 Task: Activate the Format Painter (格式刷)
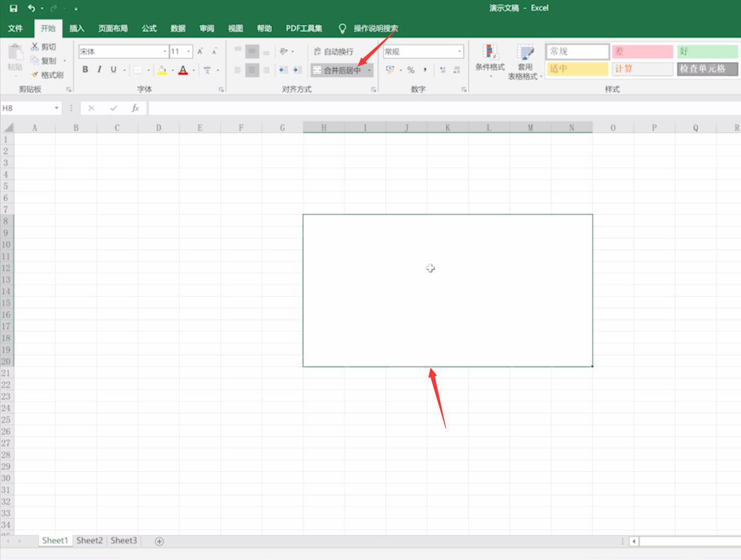(47, 75)
